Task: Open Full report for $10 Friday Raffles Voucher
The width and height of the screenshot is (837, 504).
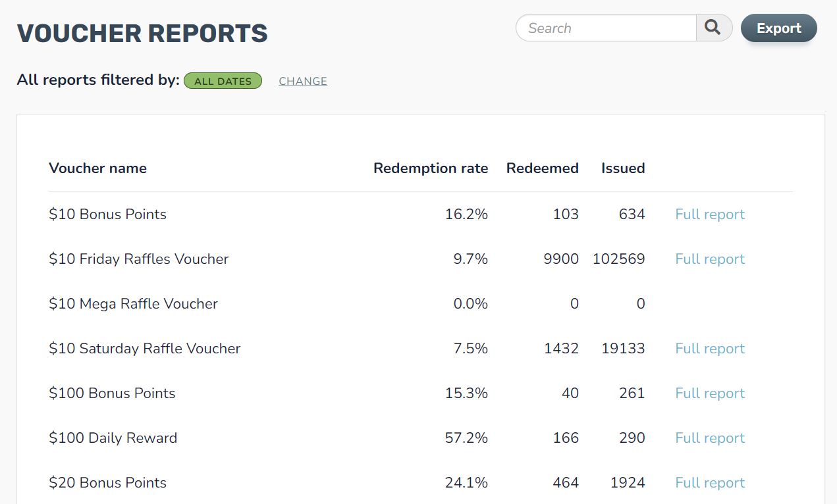Action: 709,259
